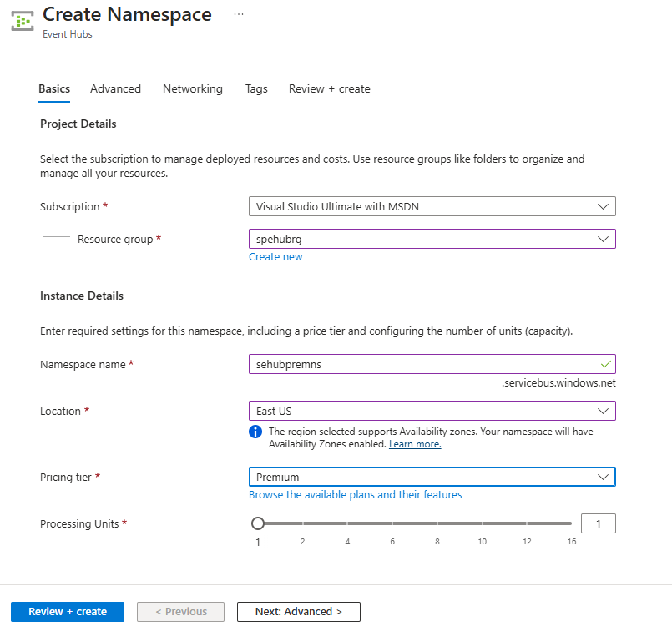Select the Tags tab

(x=256, y=88)
